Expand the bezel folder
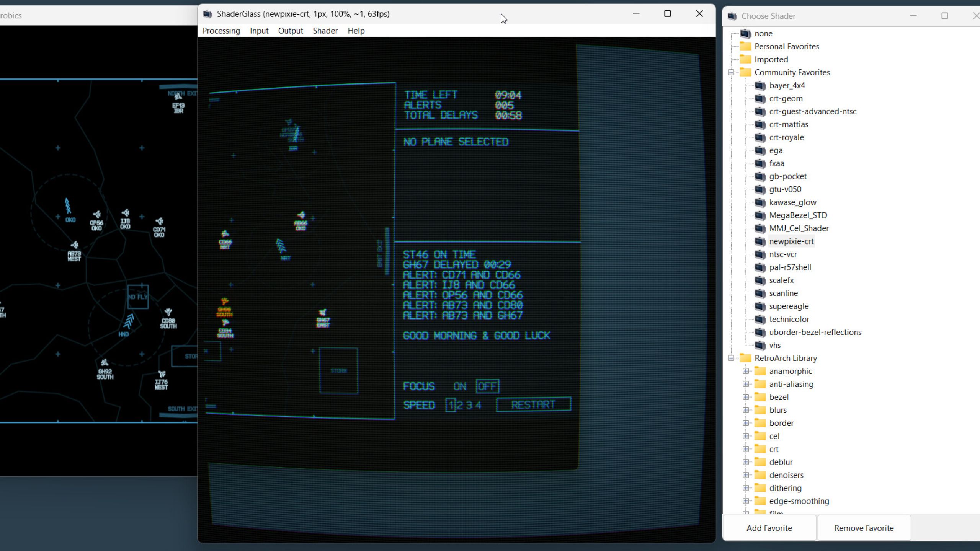 coord(746,397)
